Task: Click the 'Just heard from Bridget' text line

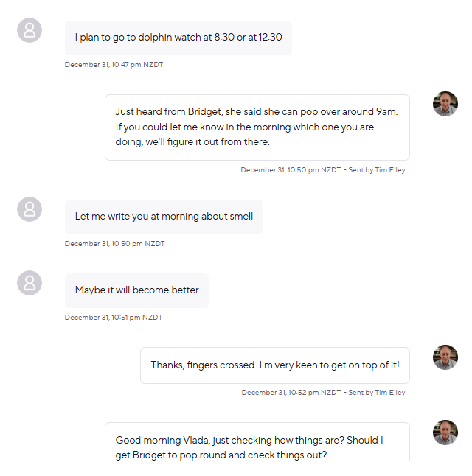Action: point(256,112)
